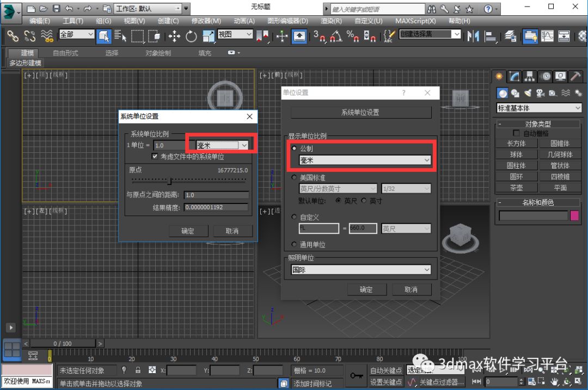
Task: Choose Rectangular Selection Region tool
Action: [x=137, y=36]
